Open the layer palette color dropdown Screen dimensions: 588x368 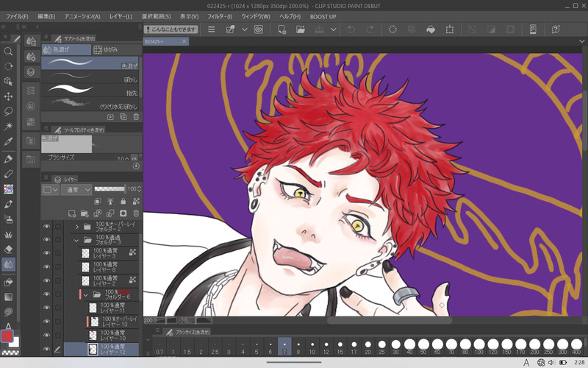click(x=50, y=190)
